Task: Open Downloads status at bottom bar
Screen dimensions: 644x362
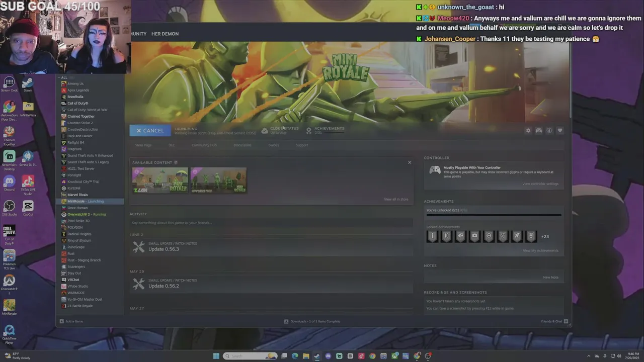Action: 312,321
